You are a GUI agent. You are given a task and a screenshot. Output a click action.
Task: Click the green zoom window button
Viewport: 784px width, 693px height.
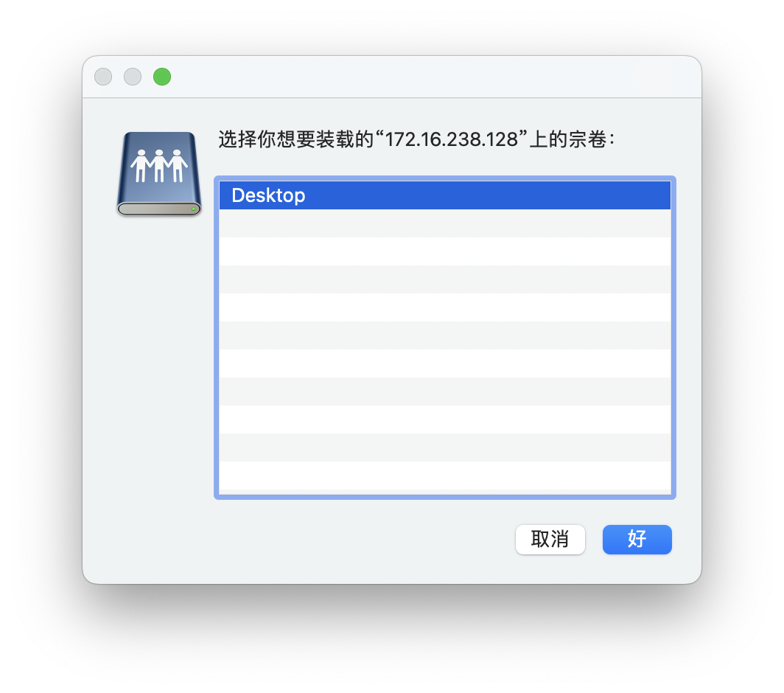162,77
